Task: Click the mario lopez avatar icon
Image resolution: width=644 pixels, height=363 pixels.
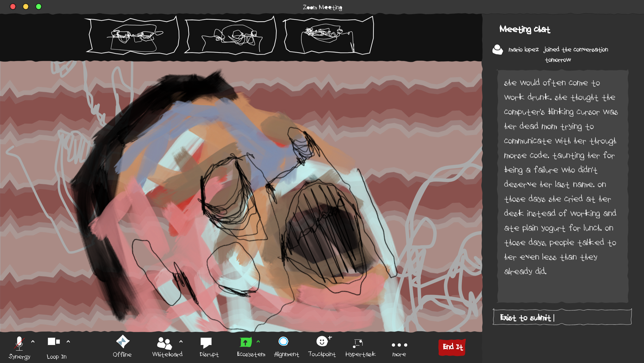Action: click(498, 50)
